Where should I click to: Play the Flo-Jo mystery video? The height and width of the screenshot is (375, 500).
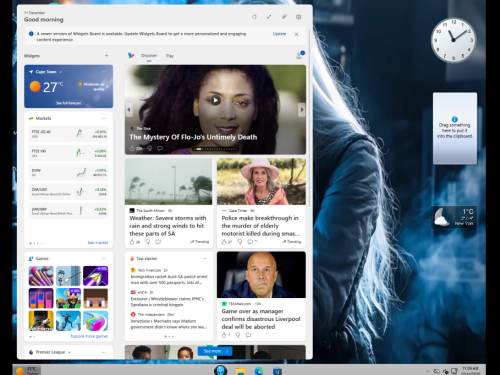[x=215, y=100]
